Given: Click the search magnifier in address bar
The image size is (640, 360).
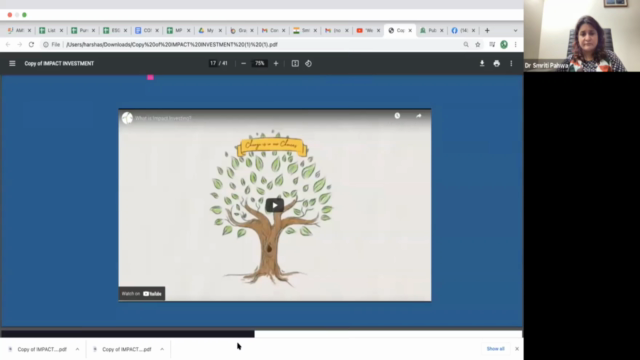Looking at the screenshot, I should click(466, 44).
